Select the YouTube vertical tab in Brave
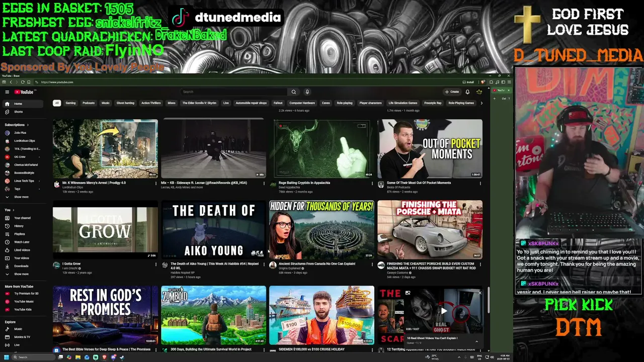 pyautogui.click(x=501, y=90)
